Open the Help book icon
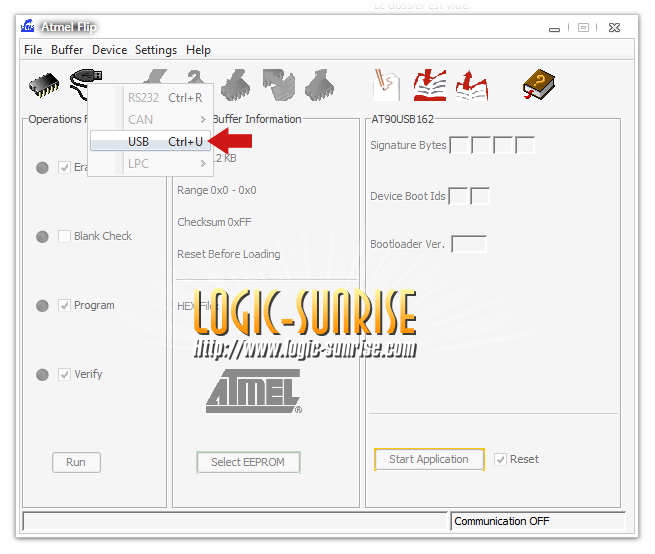 click(539, 84)
